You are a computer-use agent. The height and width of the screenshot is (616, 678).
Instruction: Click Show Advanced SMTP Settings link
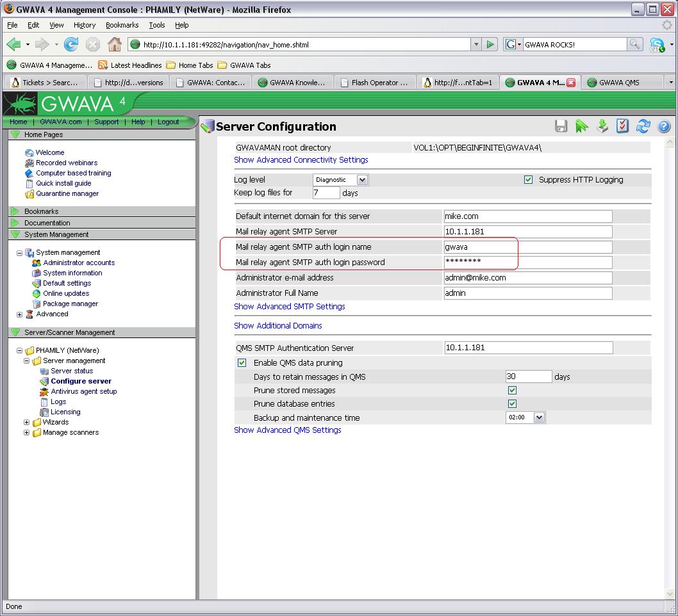[289, 306]
